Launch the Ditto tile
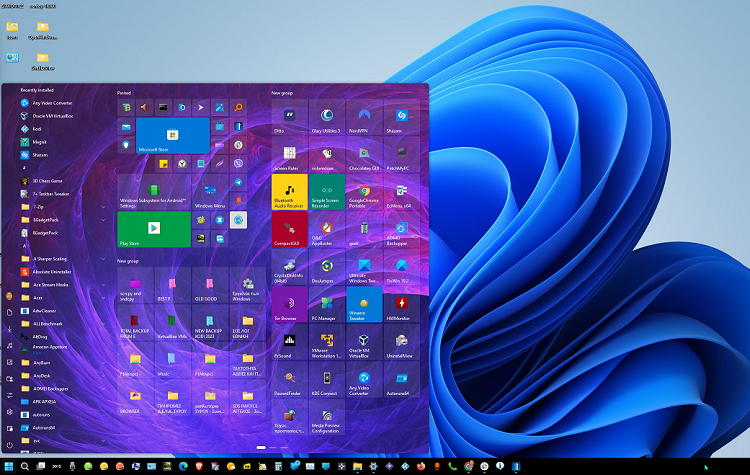 289,117
